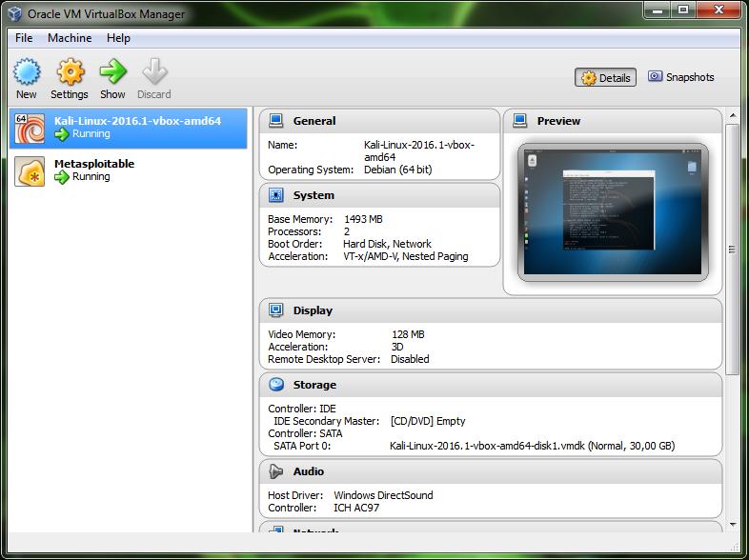The height and width of the screenshot is (560, 749).
Task: Click Host Driver value Windows DirectSound
Action: (384, 495)
